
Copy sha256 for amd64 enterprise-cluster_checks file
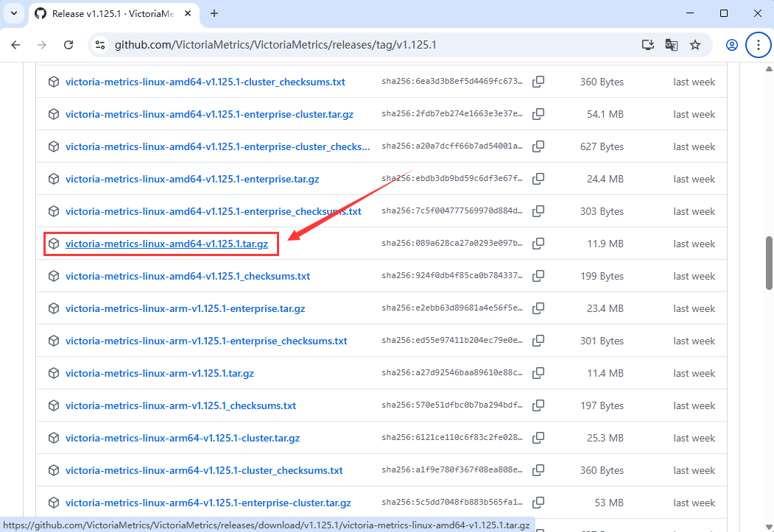point(538,146)
